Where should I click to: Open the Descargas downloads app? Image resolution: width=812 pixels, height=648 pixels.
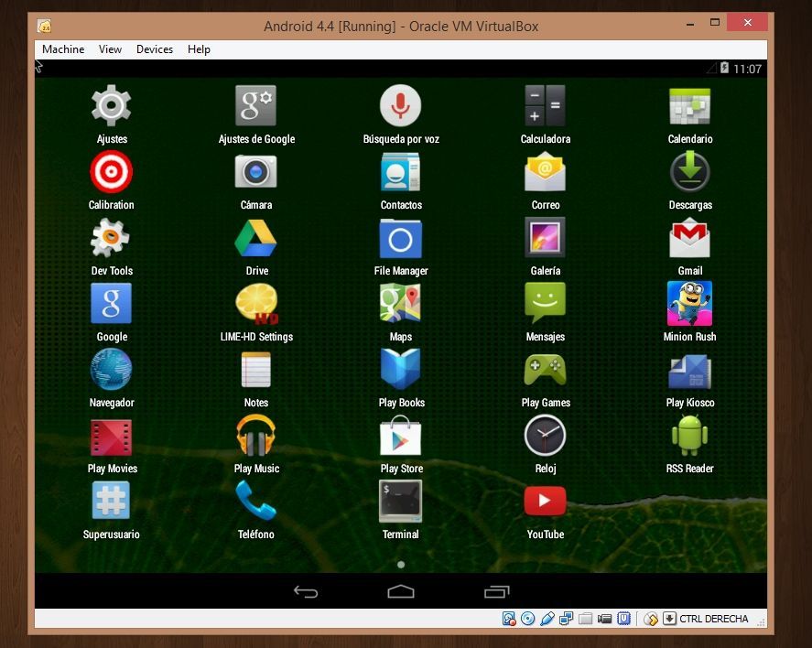coord(689,171)
